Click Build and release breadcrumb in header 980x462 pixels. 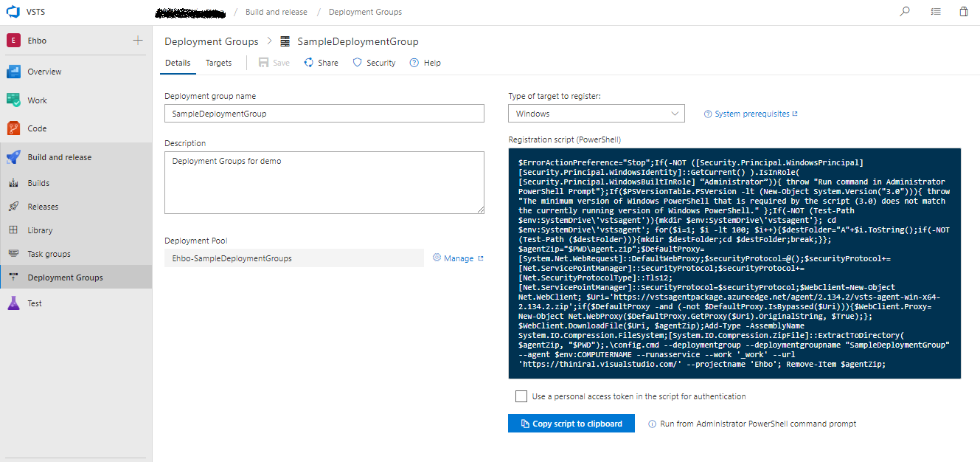pos(277,12)
